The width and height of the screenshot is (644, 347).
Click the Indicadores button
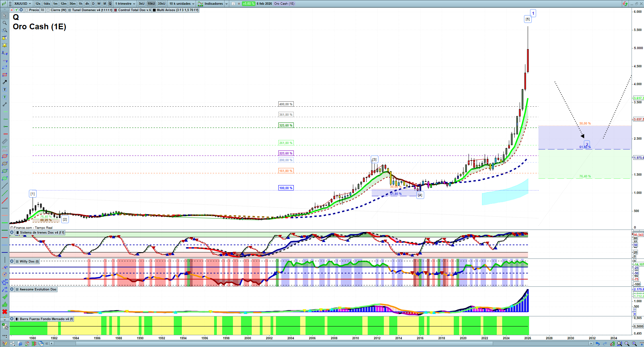pos(213,4)
